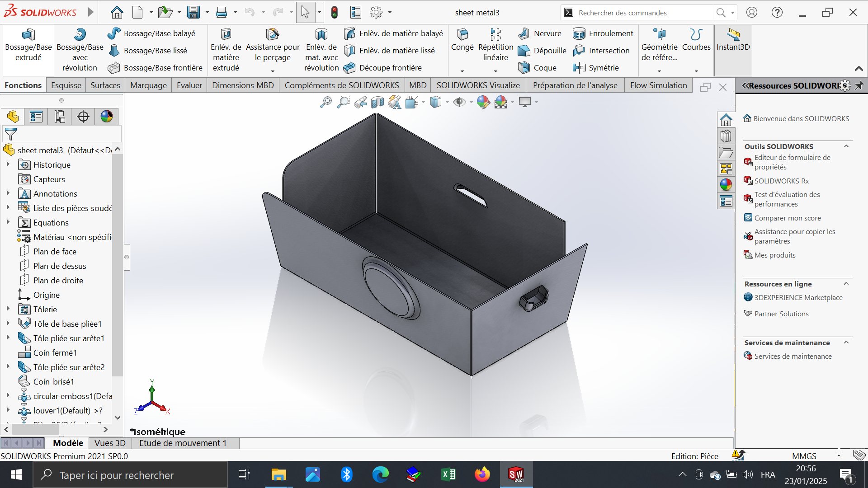The width and height of the screenshot is (868, 488).
Task: Open the ConfigurationManager tab icon
Action: (60, 117)
